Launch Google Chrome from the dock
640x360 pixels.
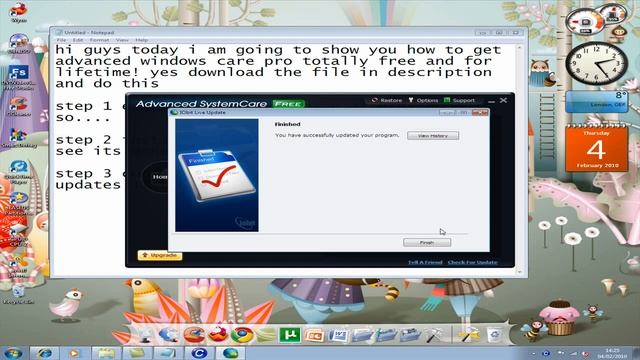[x=242, y=335]
